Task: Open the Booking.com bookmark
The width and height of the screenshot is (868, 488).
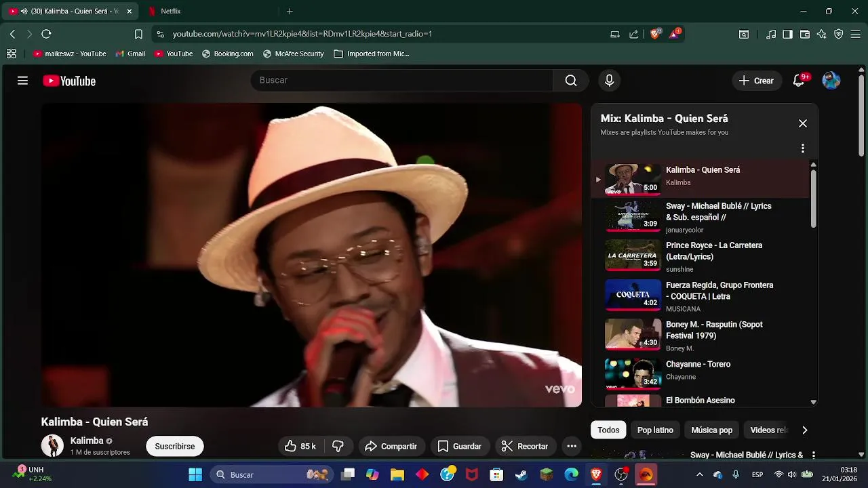Action: point(228,54)
